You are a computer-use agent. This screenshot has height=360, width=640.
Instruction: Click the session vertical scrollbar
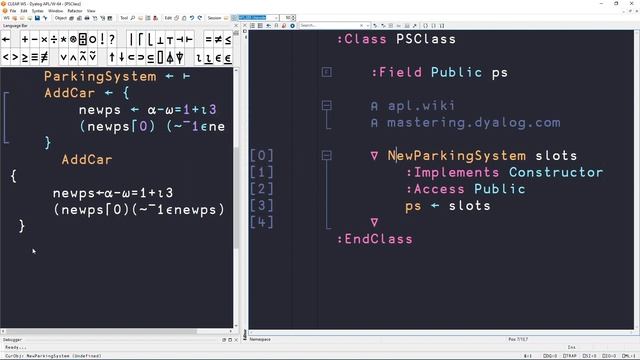tap(236, 198)
